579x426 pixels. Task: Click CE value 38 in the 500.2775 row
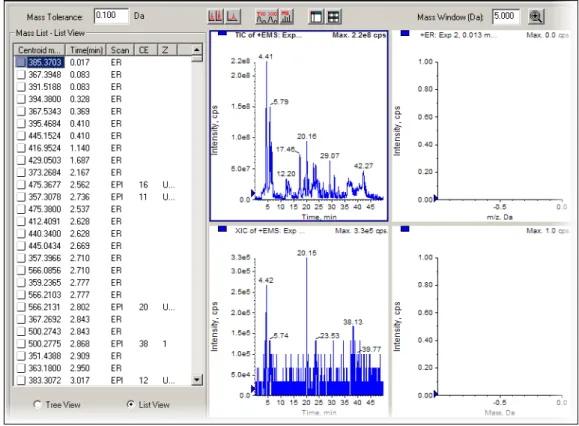point(143,344)
